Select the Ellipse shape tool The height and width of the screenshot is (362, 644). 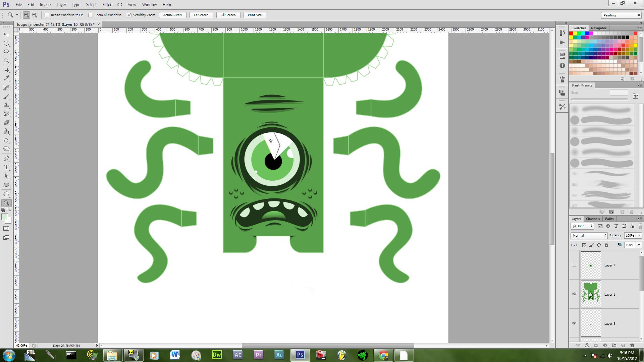click(6, 185)
